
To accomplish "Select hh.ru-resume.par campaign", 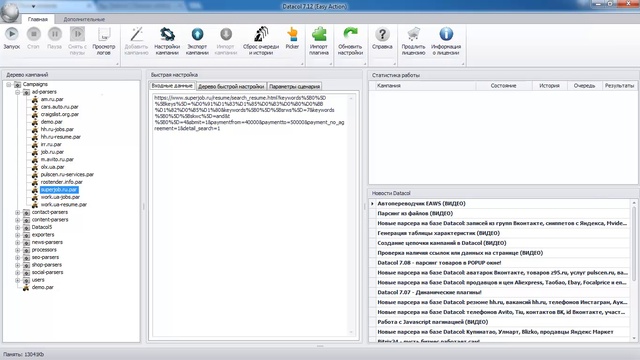I will click(60, 137).
